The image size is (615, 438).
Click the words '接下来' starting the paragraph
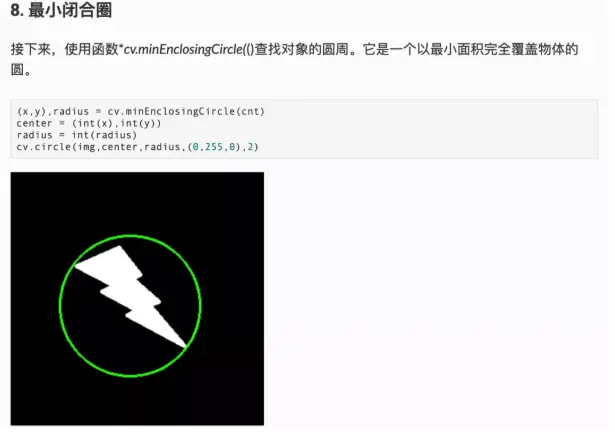tap(31, 49)
